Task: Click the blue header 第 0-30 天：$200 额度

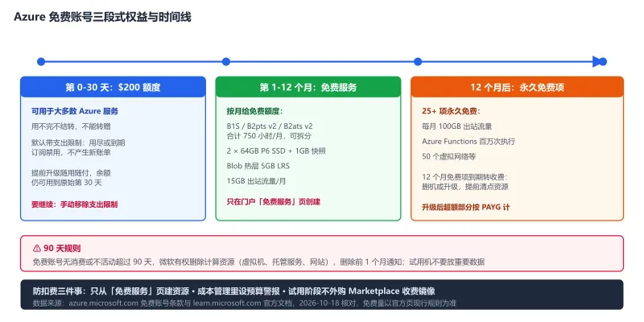Action: 113,87
